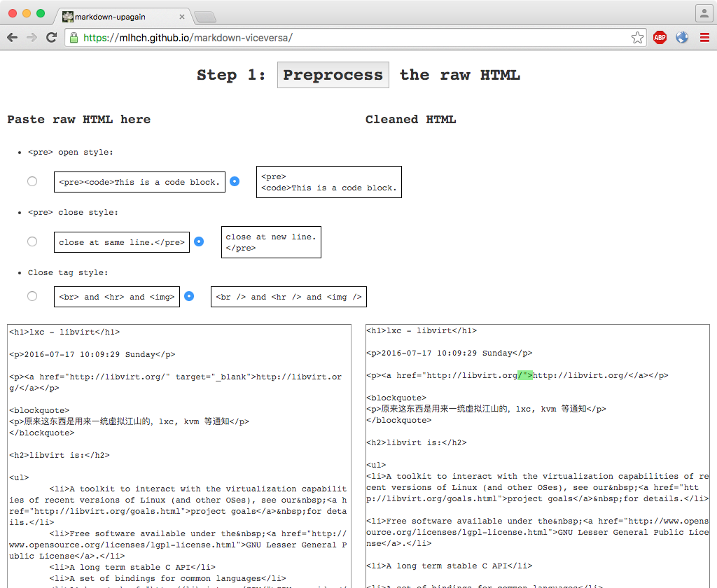Open the Adblock Plus extension icon

click(x=660, y=38)
